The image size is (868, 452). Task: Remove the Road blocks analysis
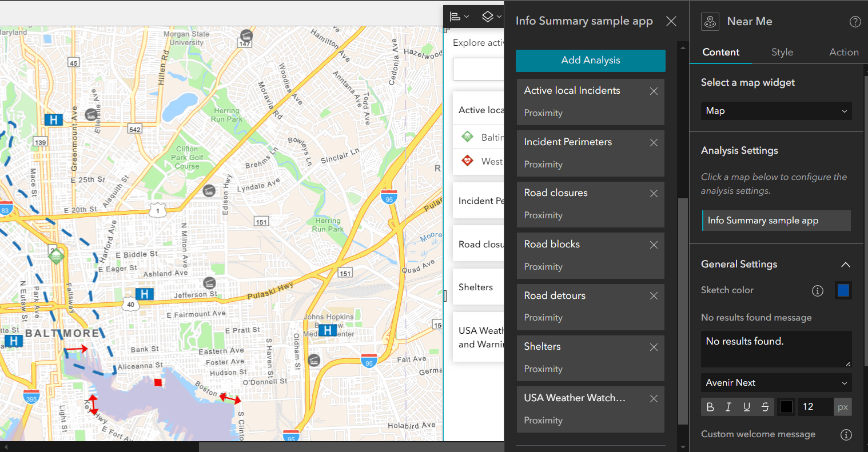(654, 245)
